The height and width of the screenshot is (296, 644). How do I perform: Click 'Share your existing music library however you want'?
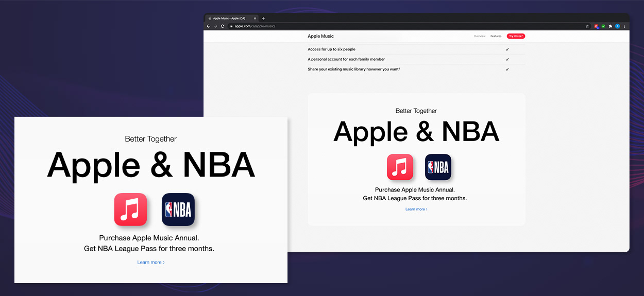point(354,69)
